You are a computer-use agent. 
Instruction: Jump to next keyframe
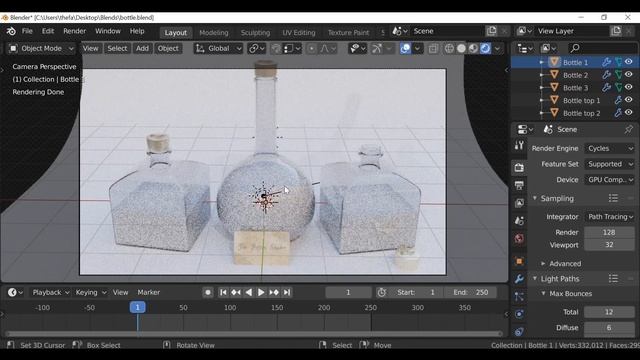click(x=274, y=292)
